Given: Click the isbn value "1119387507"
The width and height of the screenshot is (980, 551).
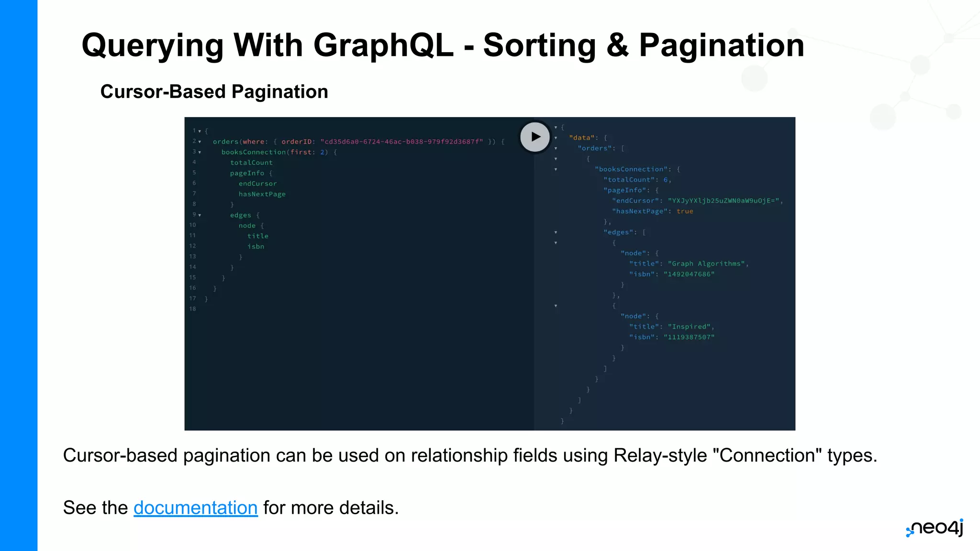Looking at the screenshot, I should point(689,338).
